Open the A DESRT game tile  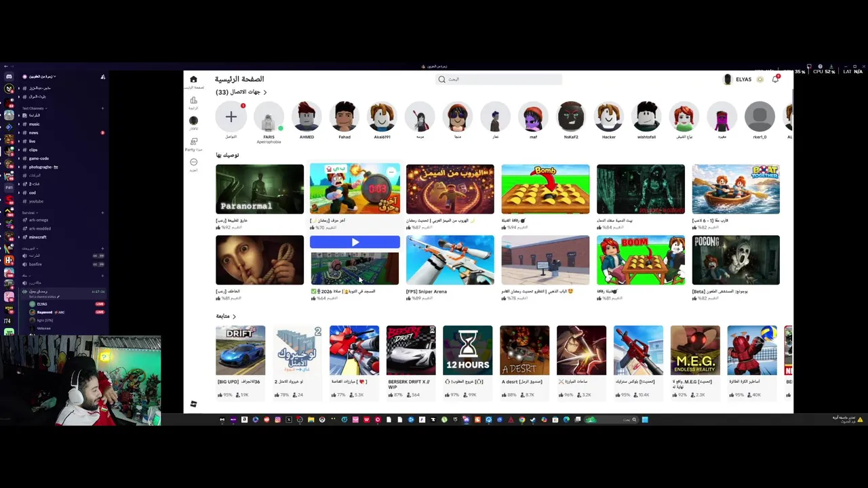coord(525,350)
